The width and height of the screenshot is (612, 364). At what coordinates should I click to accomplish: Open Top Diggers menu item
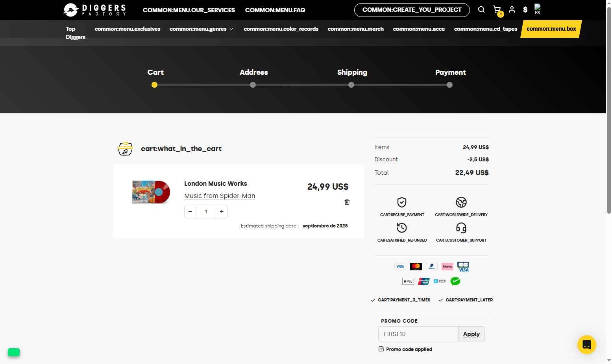[x=76, y=33]
